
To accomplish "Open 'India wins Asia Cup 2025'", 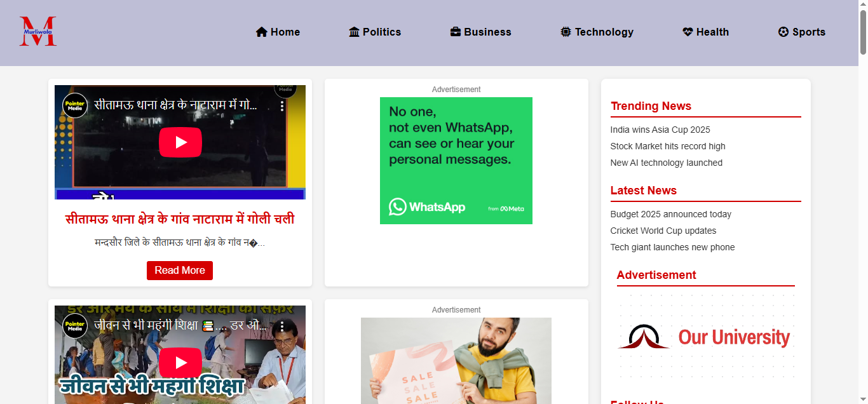I will click(x=660, y=130).
